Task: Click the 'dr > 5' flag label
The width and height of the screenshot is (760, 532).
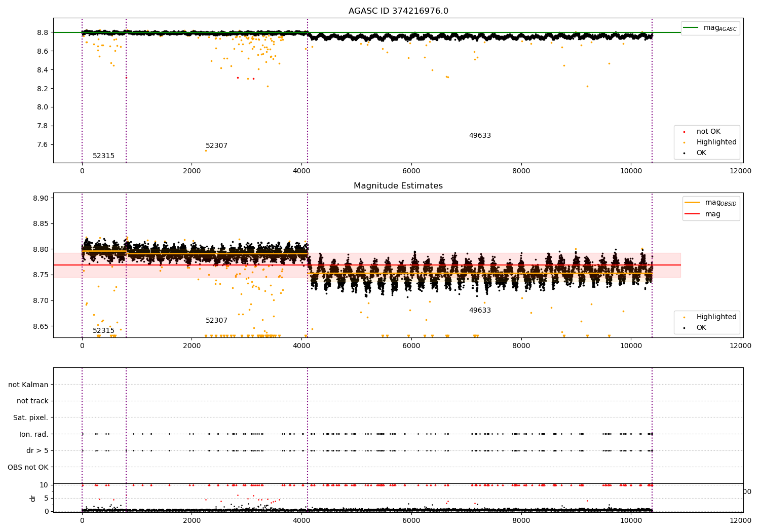Action: pyautogui.click(x=37, y=450)
